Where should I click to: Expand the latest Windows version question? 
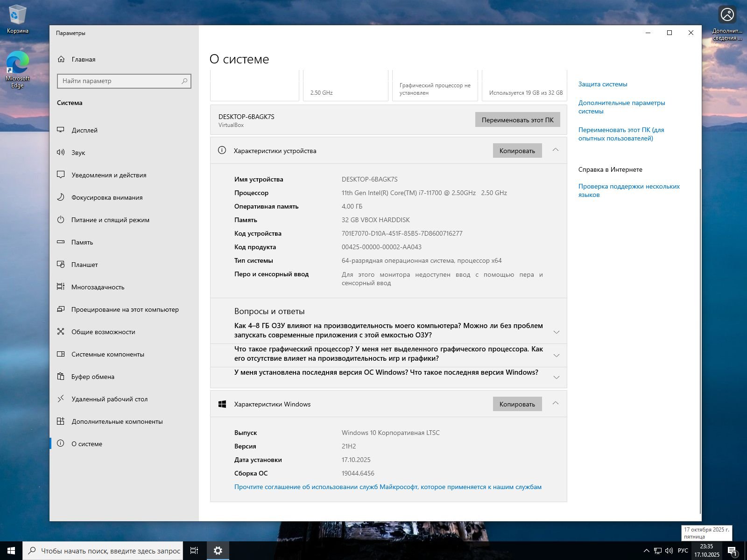point(556,378)
